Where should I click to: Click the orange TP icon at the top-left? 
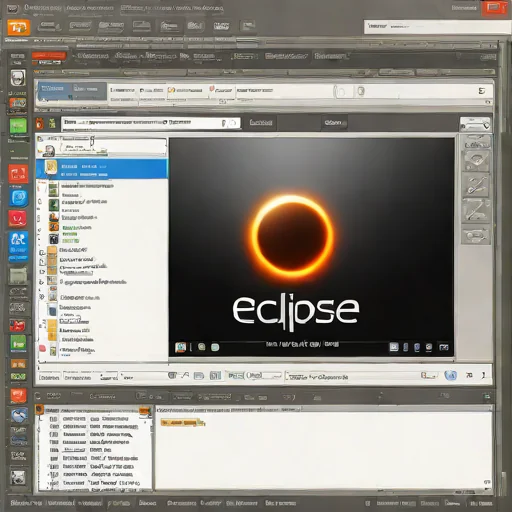pos(19,28)
